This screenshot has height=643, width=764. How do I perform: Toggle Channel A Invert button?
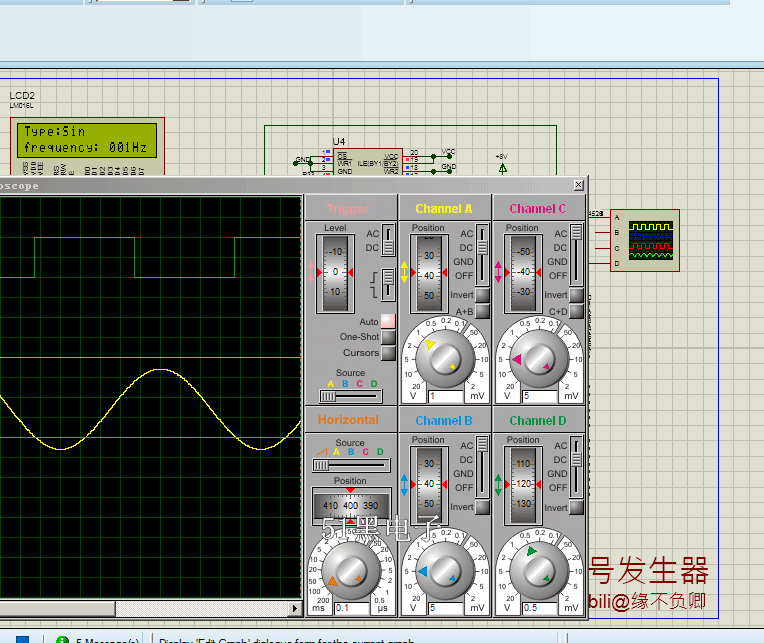click(x=482, y=295)
